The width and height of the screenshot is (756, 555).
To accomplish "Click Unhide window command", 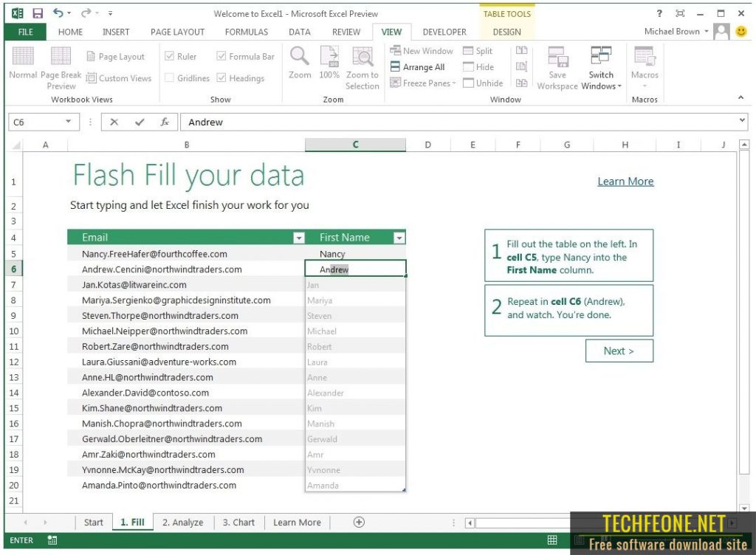I will (483, 83).
